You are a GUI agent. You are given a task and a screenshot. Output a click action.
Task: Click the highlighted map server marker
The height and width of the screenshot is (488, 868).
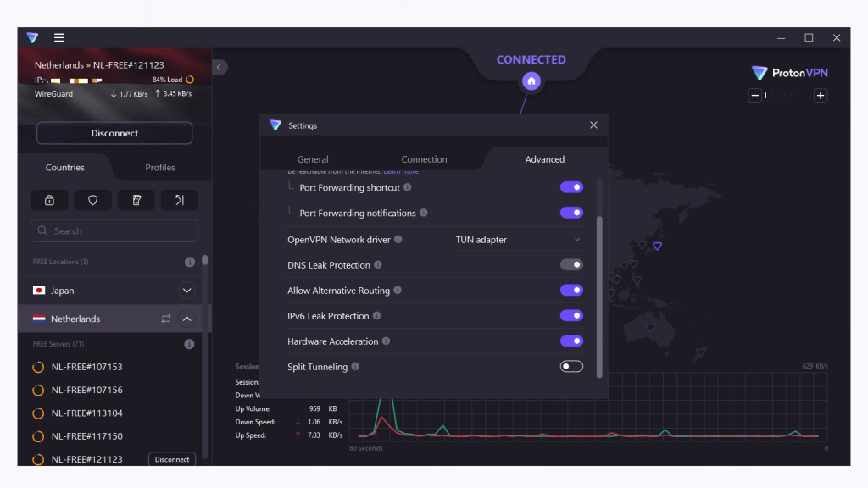click(x=657, y=247)
